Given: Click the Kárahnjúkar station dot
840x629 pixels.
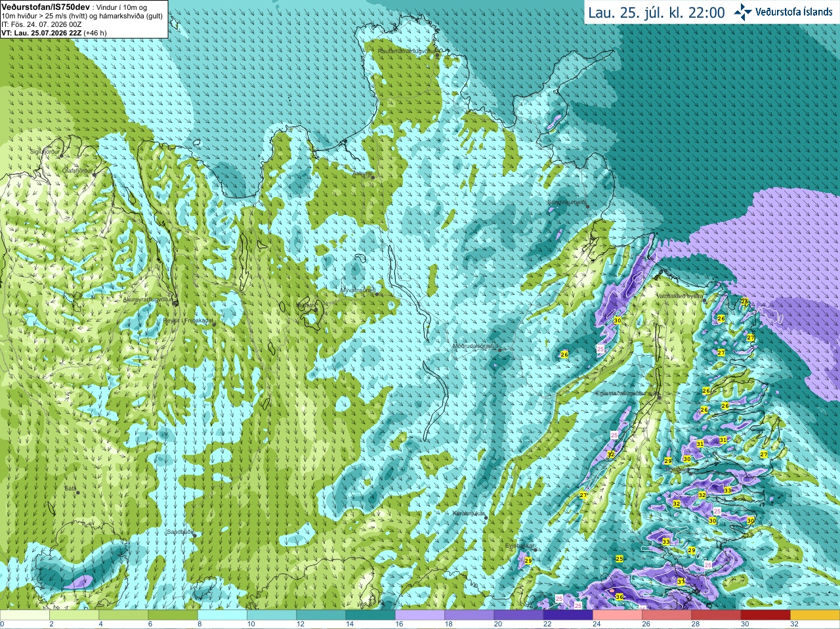Looking at the screenshot, I should pyautogui.click(x=486, y=517).
